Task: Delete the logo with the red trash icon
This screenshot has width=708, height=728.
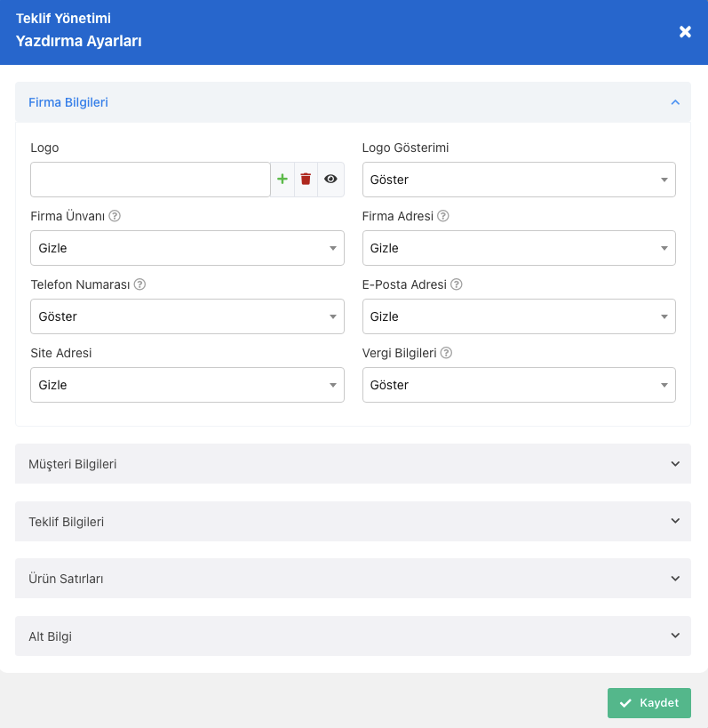Action: [306, 180]
